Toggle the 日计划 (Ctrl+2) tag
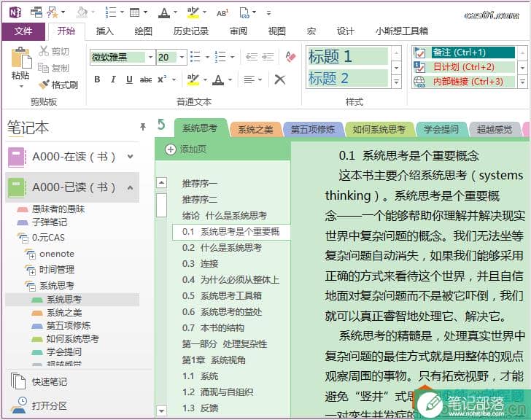 [465, 67]
